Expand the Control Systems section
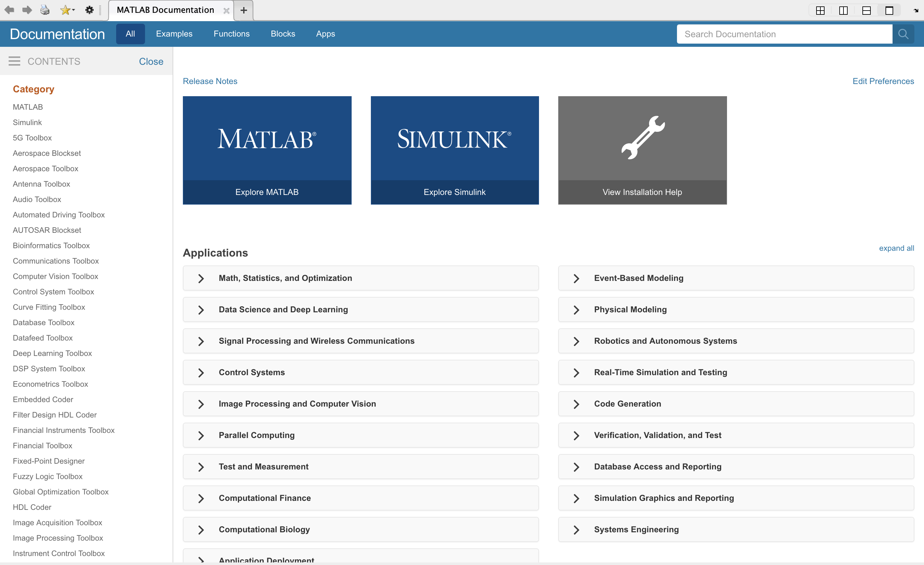The height and width of the screenshot is (565, 924). click(x=361, y=372)
